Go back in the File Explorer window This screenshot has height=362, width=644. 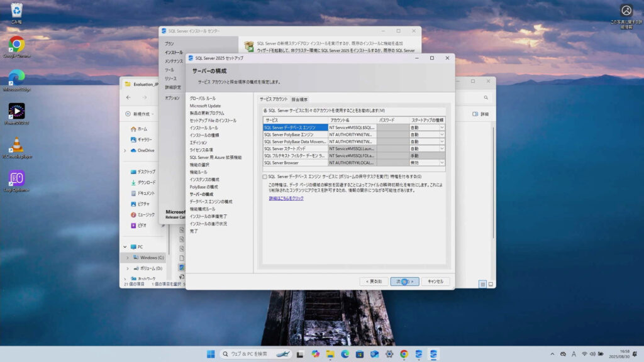click(128, 97)
